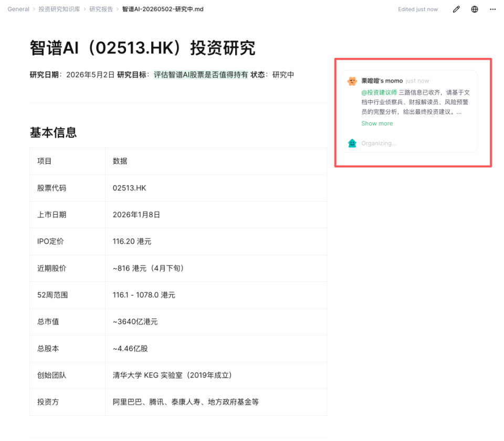Go to General breadcrumb
The height and width of the screenshot is (441, 504).
click(18, 9)
